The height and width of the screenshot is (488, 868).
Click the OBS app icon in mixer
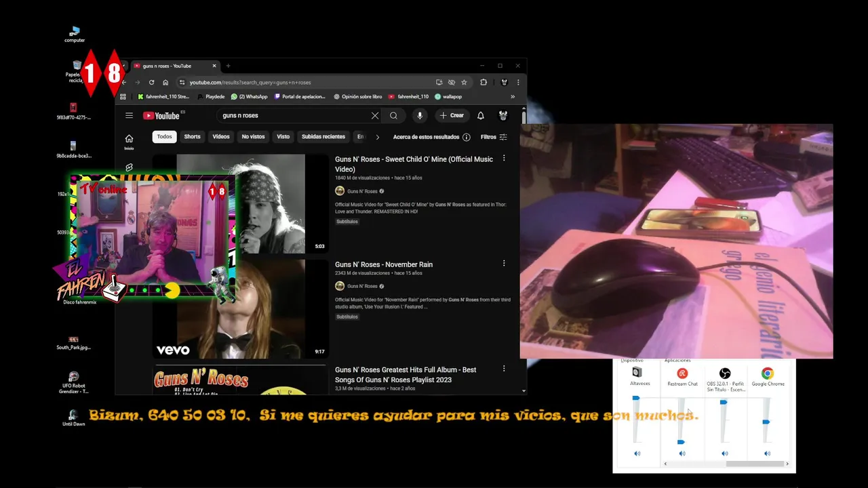click(725, 373)
